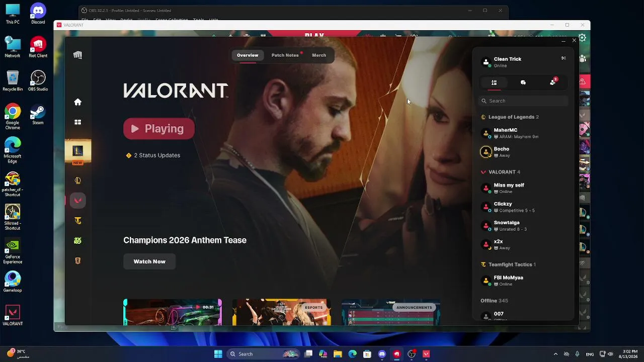Select friend Bocho in the list

click(x=523, y=152)
